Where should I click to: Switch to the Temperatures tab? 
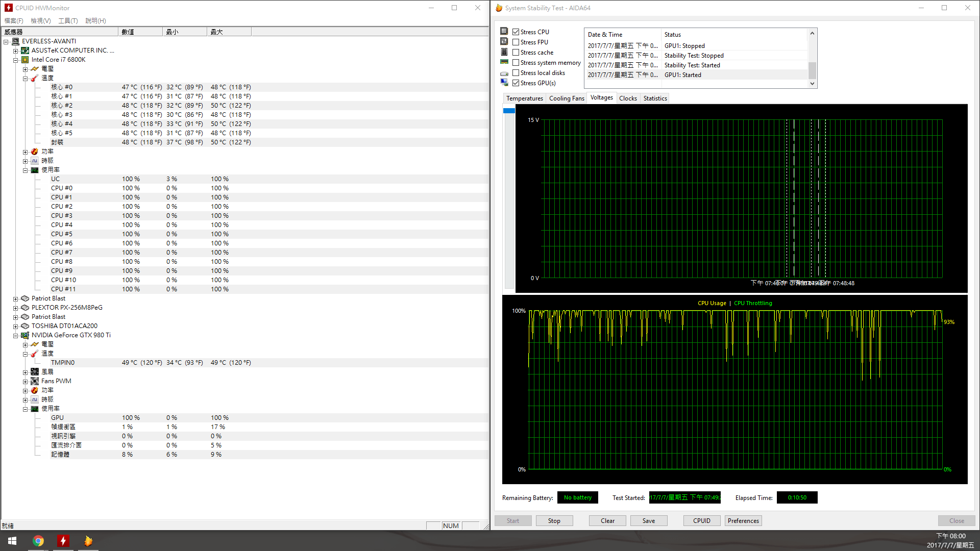coord(525,98)
